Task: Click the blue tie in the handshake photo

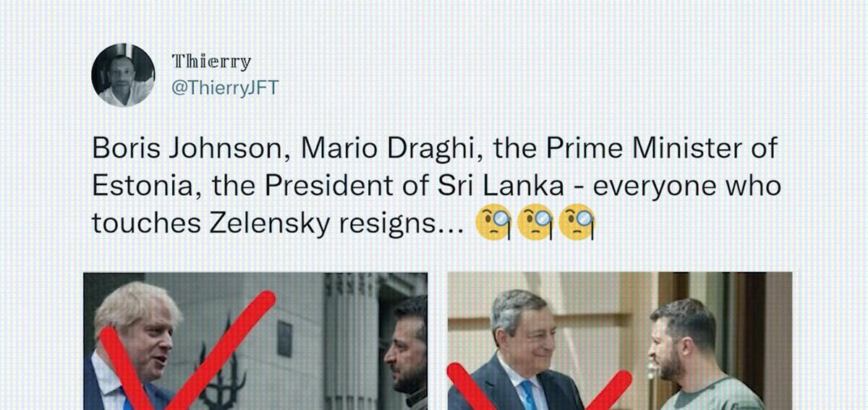Action: pyautogui.click(x=529, y=396)
